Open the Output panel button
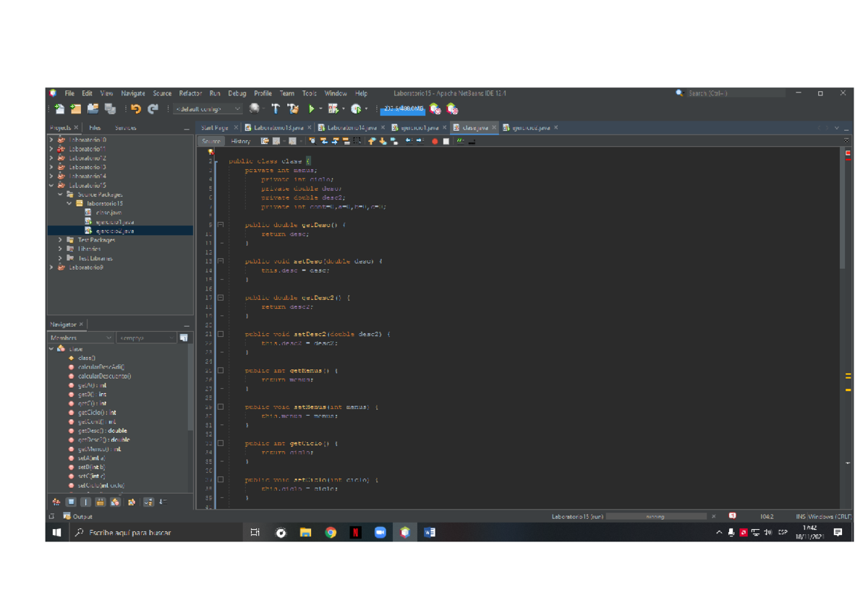Screen dimensions: 868x613 [x=77, y=517]
